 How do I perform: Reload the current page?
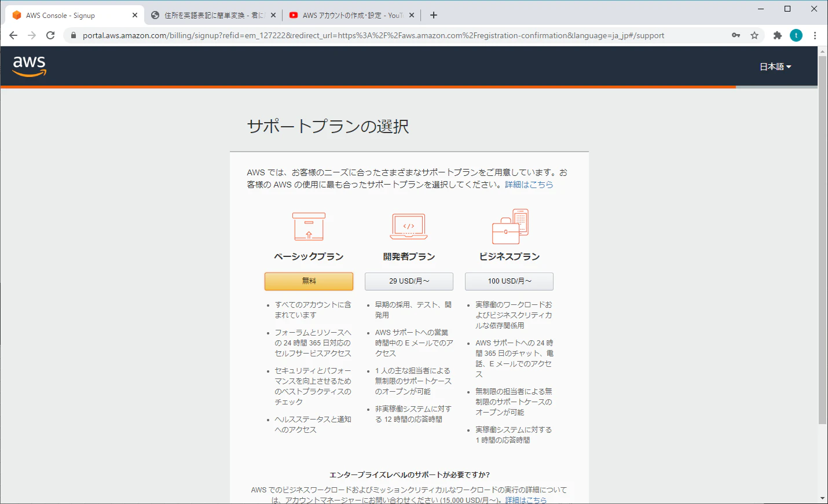(x=50, y=35)
